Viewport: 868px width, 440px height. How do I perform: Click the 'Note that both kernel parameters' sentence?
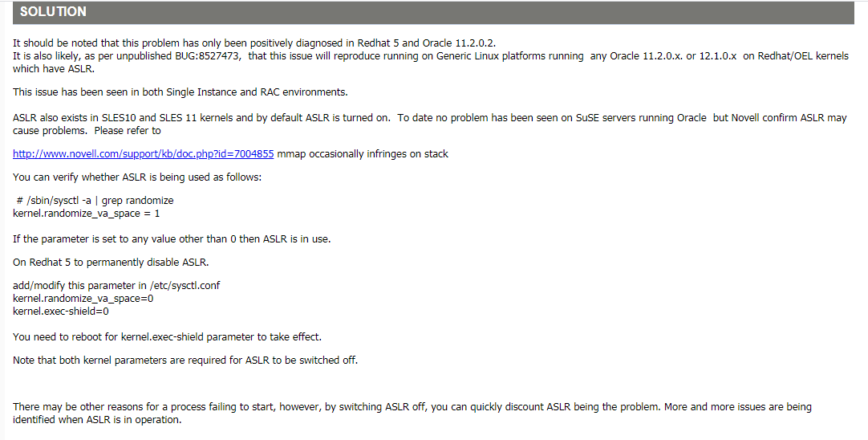point(185,360)
